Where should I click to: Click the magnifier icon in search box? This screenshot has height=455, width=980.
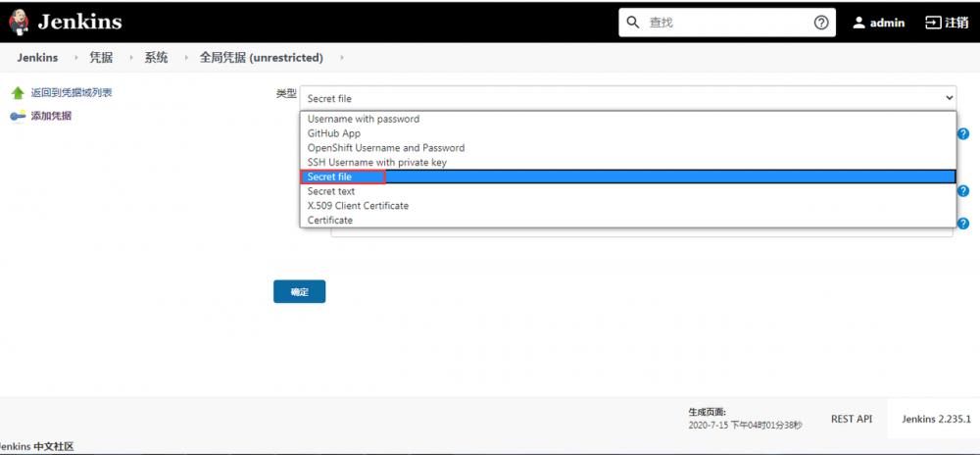click(633, 23)
